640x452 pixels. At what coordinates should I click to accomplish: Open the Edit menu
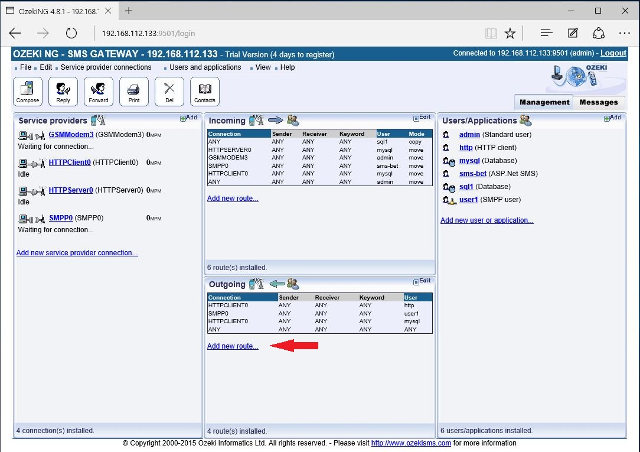pos(46,67)
